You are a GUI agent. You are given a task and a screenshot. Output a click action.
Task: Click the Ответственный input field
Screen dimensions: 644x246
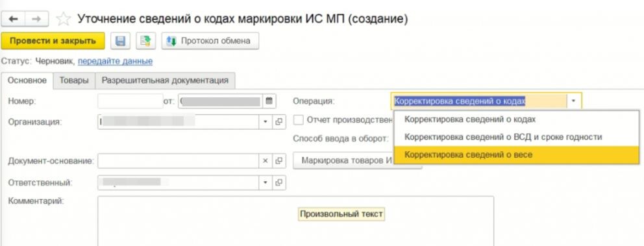179,182
